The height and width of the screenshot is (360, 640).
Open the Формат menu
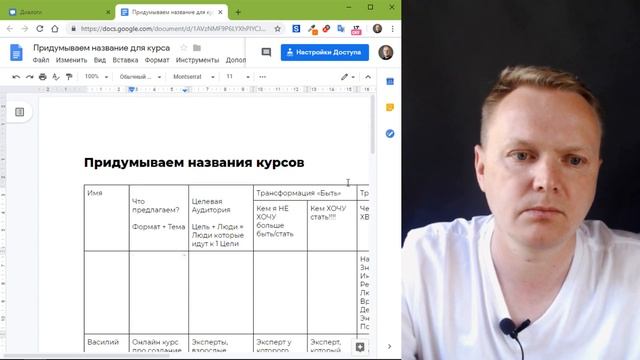tap(157, 60)
